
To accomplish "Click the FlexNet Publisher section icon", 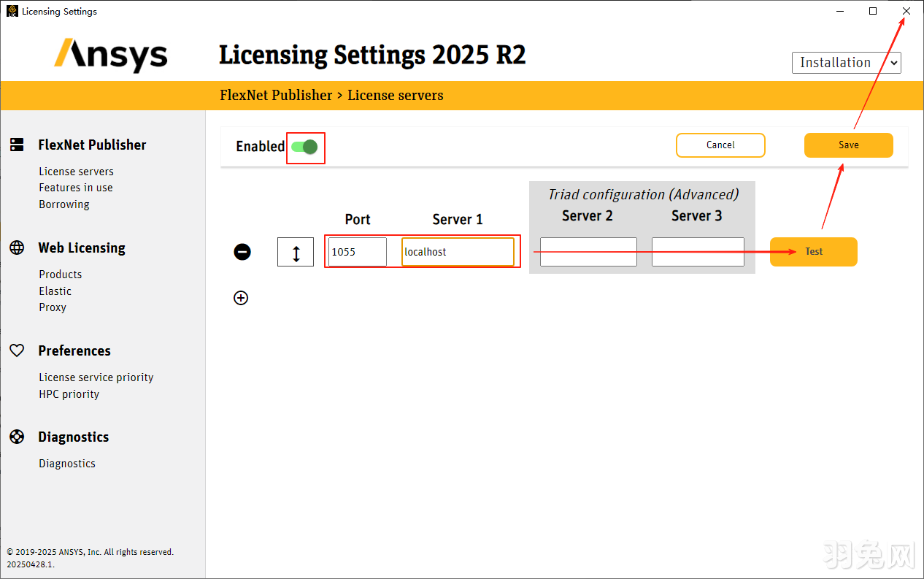I will click(x=17, y=144).
